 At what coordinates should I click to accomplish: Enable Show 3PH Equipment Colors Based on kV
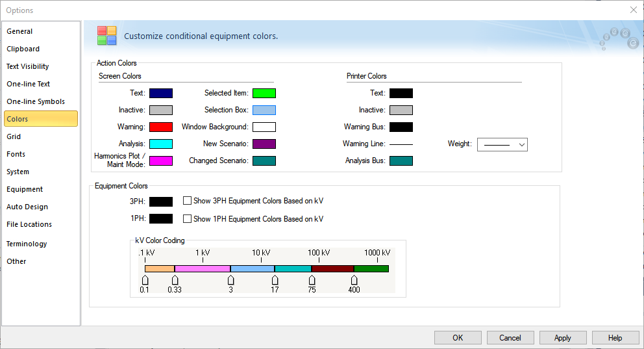[187, 201]
